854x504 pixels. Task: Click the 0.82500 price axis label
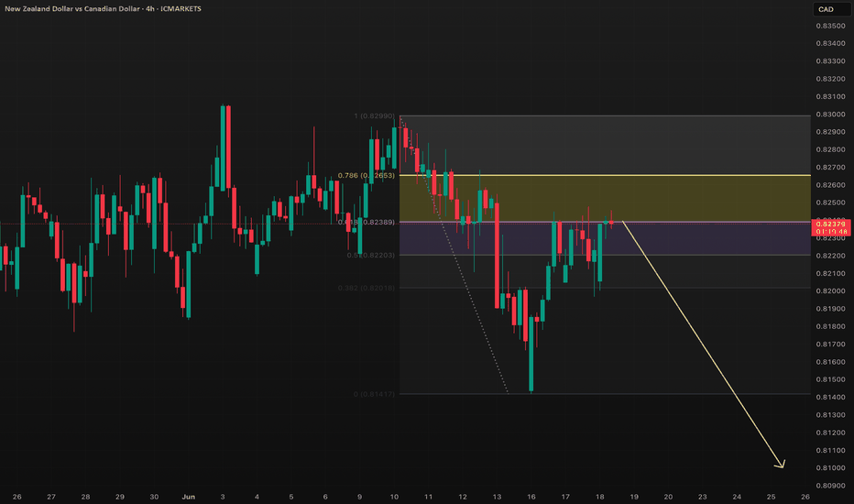point(830,203)
